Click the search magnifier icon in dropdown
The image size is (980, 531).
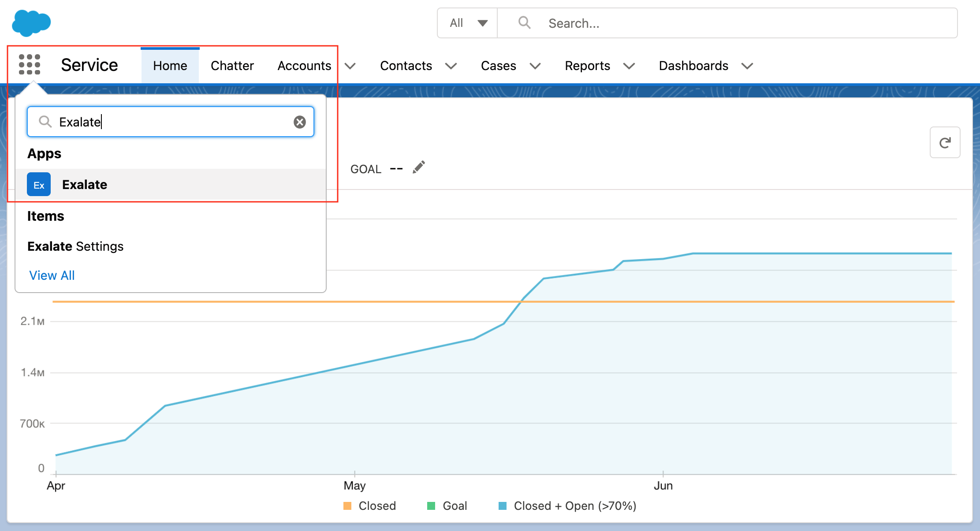45,122
